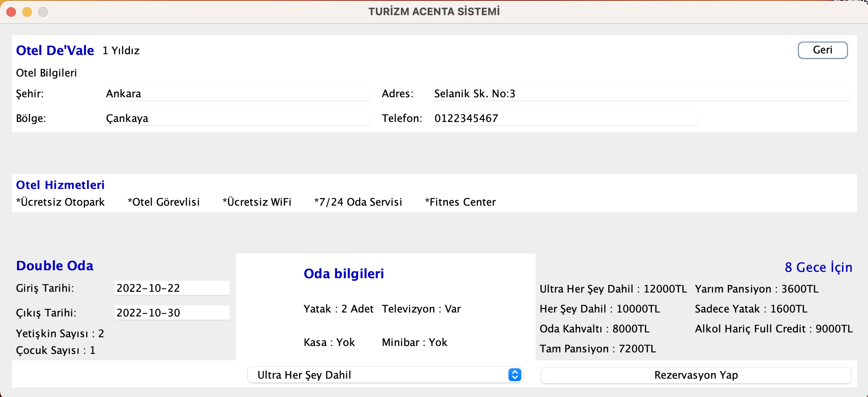The width and height of the screenshot is (868, 397).
Task: Click the yellow minimize window button
Action: click(x=27, y=12)
